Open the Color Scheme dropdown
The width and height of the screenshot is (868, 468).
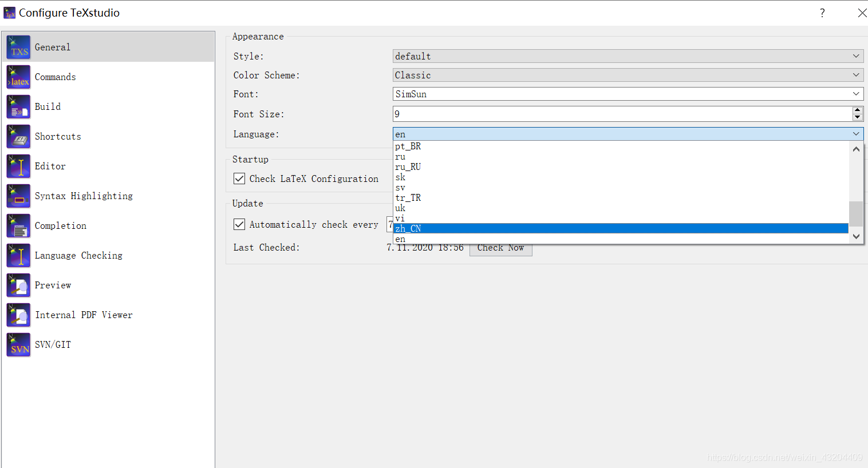[x=628, y=75]
